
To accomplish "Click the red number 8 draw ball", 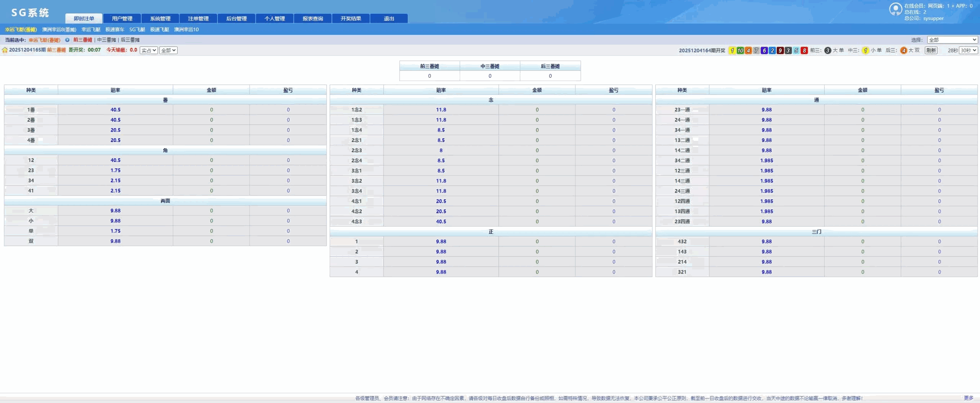I will click(x=804, y=51).
